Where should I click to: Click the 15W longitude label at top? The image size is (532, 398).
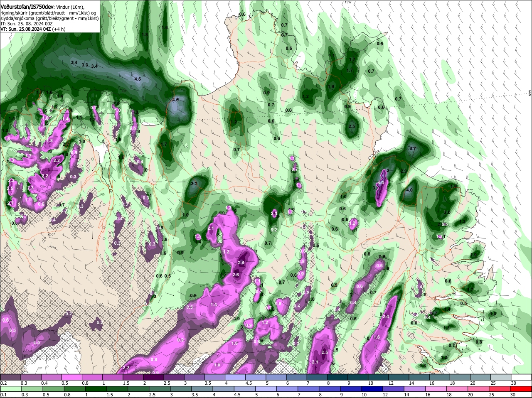[348, 2]
